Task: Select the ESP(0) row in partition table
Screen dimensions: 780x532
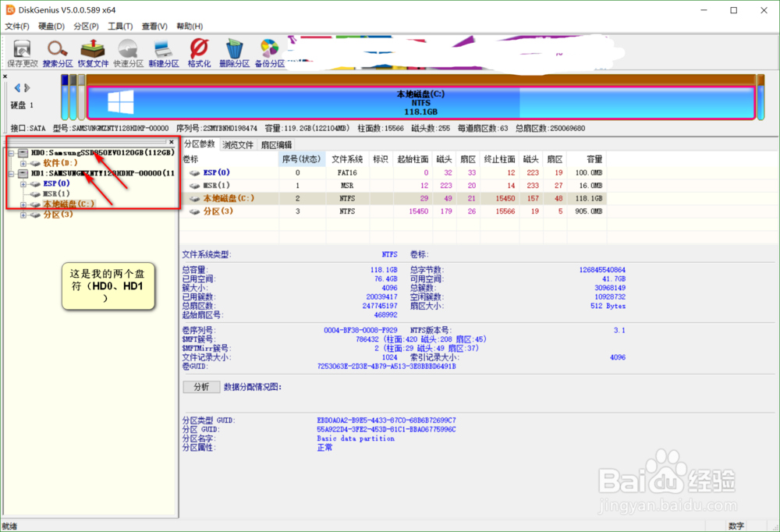Action: coord(393,172)
